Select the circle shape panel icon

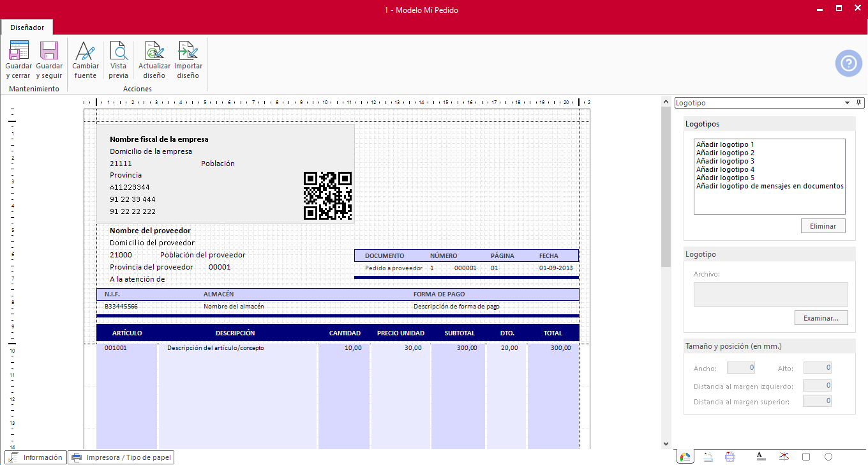click(828, 457)
